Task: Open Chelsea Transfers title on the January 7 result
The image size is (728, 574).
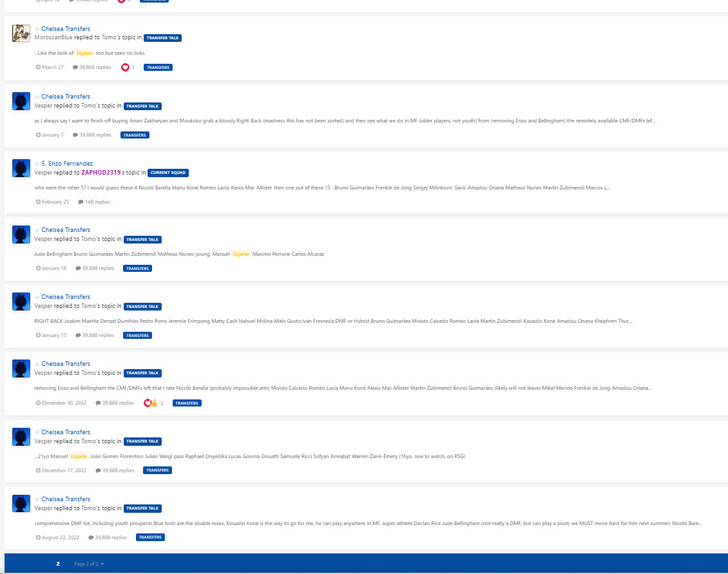Action: tap(66, 97)
